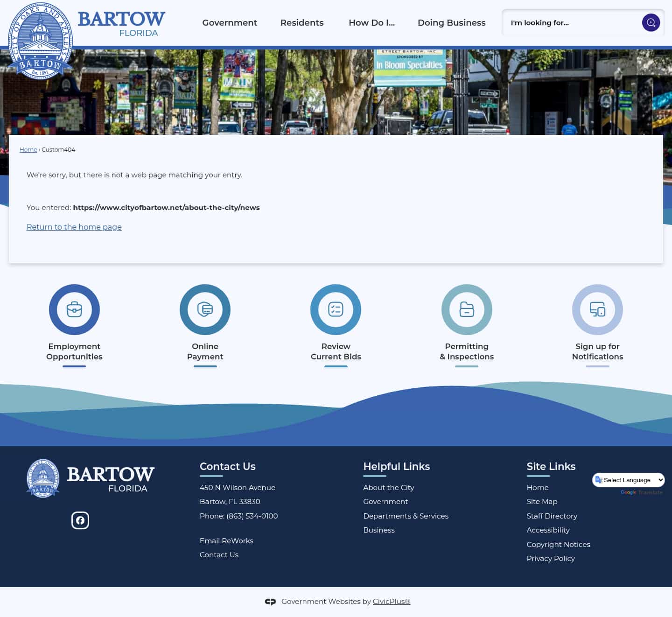Select the Online Payment icon

point(205,309)
